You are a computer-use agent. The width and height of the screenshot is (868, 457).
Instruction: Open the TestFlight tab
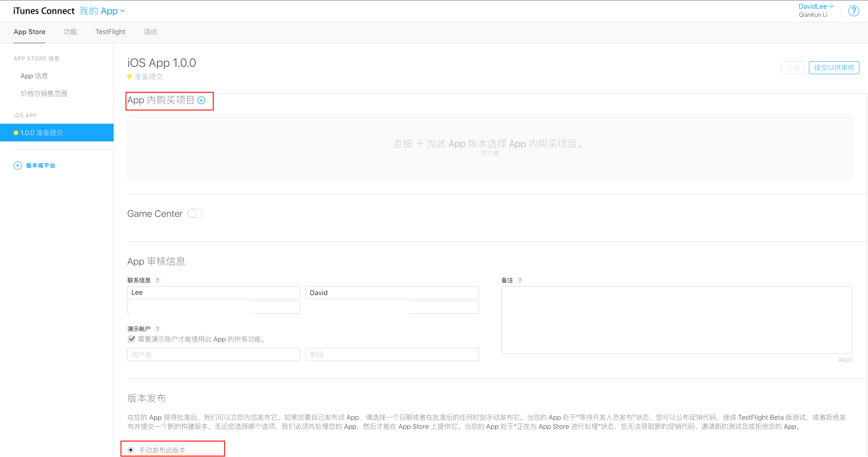point(110,32)
